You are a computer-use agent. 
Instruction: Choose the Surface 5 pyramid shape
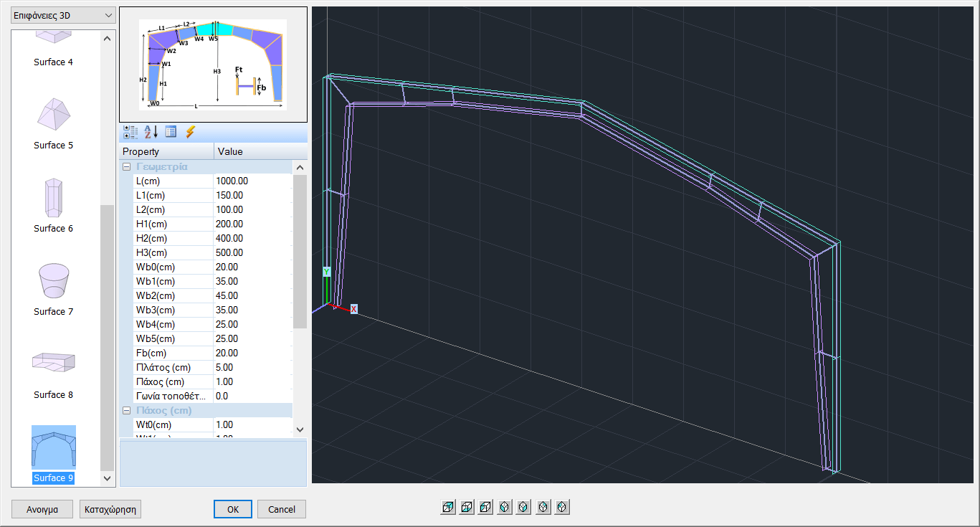(x=54, y=123)
